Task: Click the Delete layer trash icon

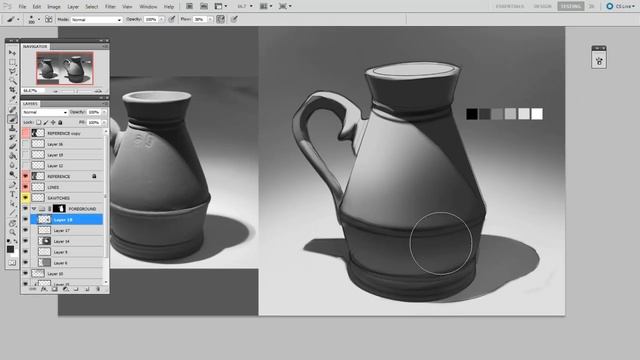Action: pos(98,289)
